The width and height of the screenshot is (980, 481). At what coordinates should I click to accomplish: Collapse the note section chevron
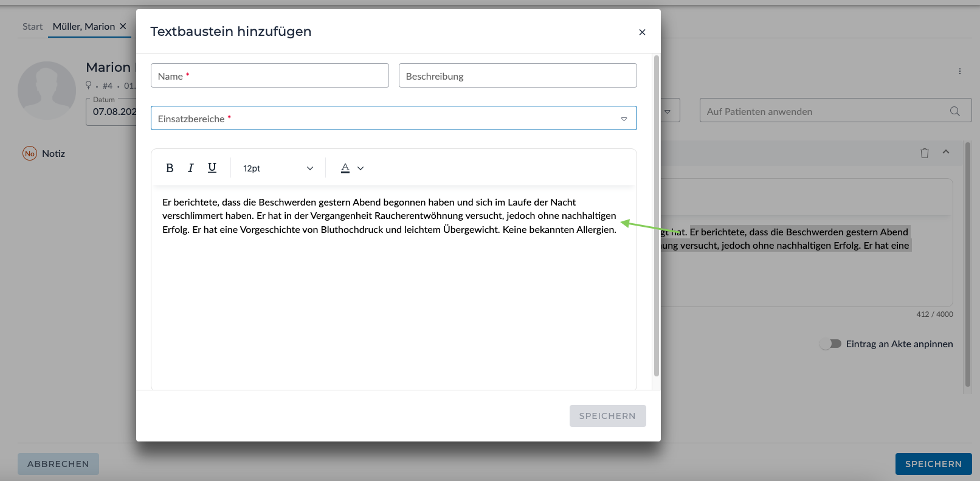click(x=946, y=152)
